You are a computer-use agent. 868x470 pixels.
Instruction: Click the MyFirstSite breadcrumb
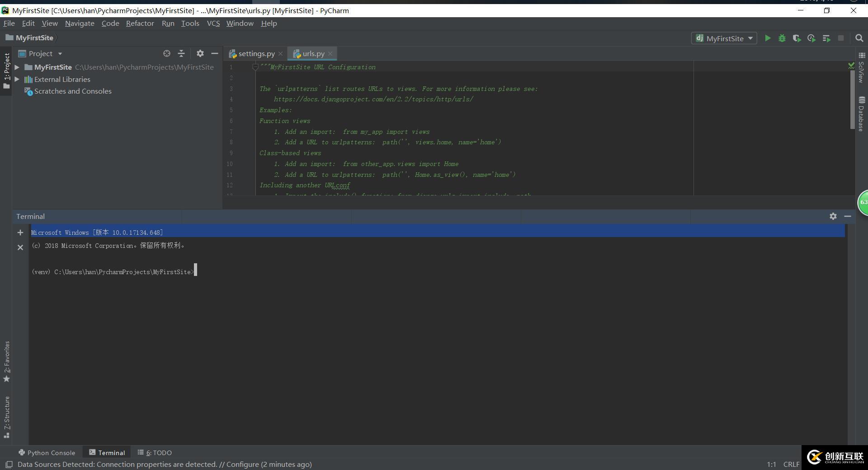[29, 38]
